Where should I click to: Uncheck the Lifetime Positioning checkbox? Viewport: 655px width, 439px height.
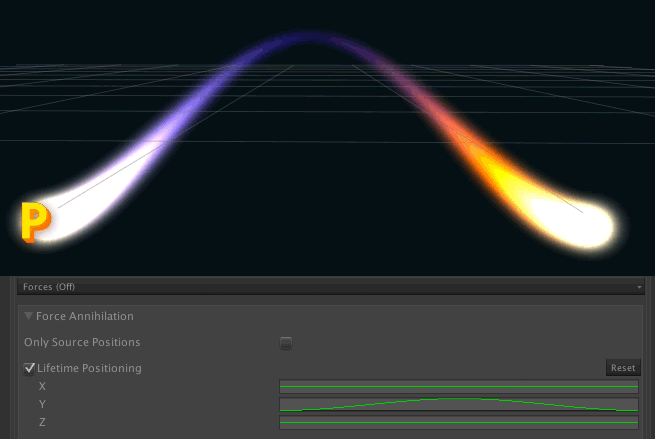tap(30, 368)
